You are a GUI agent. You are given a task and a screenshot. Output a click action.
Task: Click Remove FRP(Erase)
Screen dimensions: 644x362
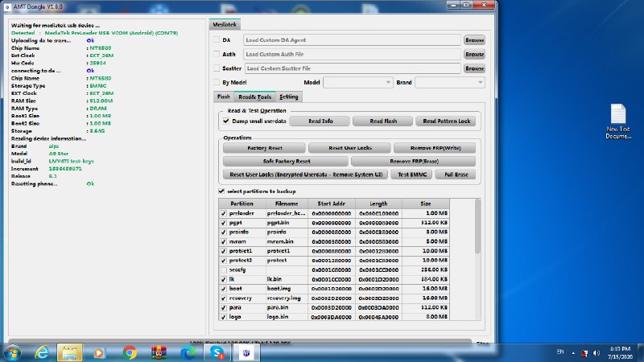(x=414, y=162)
